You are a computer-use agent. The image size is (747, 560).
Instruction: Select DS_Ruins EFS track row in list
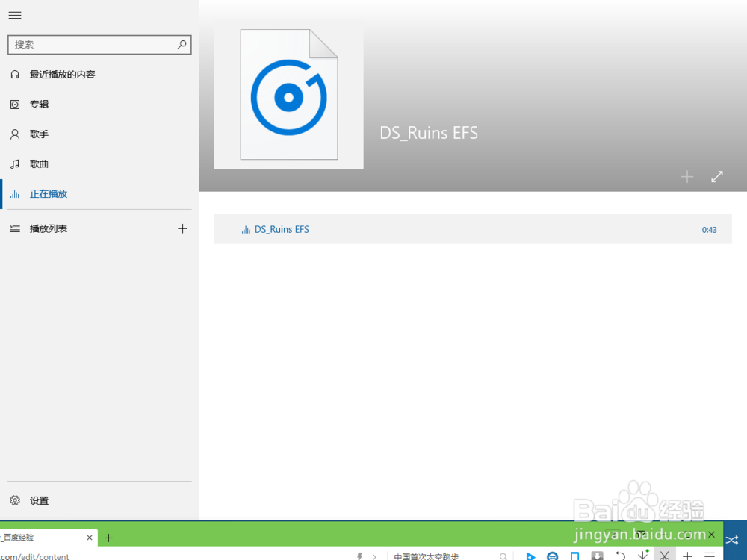[473, 229]
